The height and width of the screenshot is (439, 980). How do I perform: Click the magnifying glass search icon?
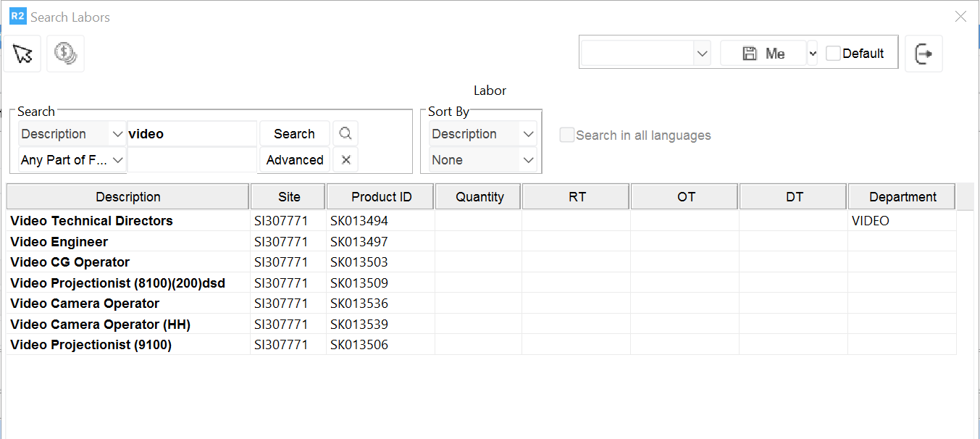pos(345,134)
